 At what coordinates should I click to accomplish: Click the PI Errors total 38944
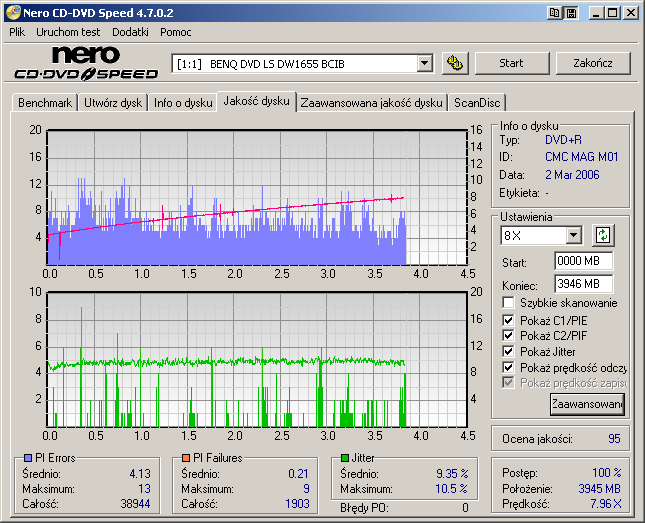(135, 504)
